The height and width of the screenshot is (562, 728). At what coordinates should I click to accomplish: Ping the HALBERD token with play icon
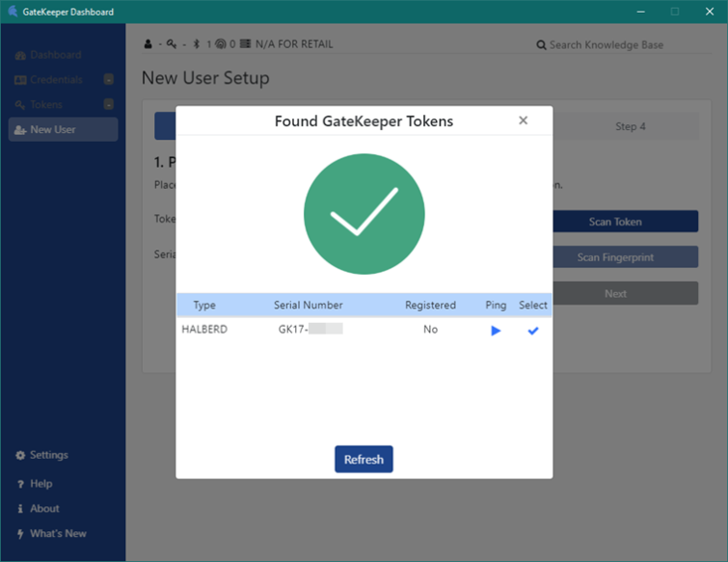(x=496, y=331)
